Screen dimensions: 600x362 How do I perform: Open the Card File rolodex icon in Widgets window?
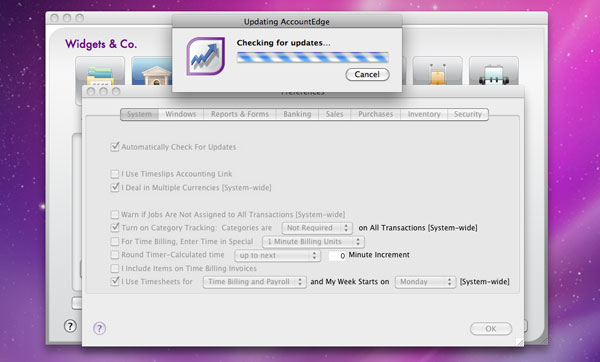pos(494,71)
